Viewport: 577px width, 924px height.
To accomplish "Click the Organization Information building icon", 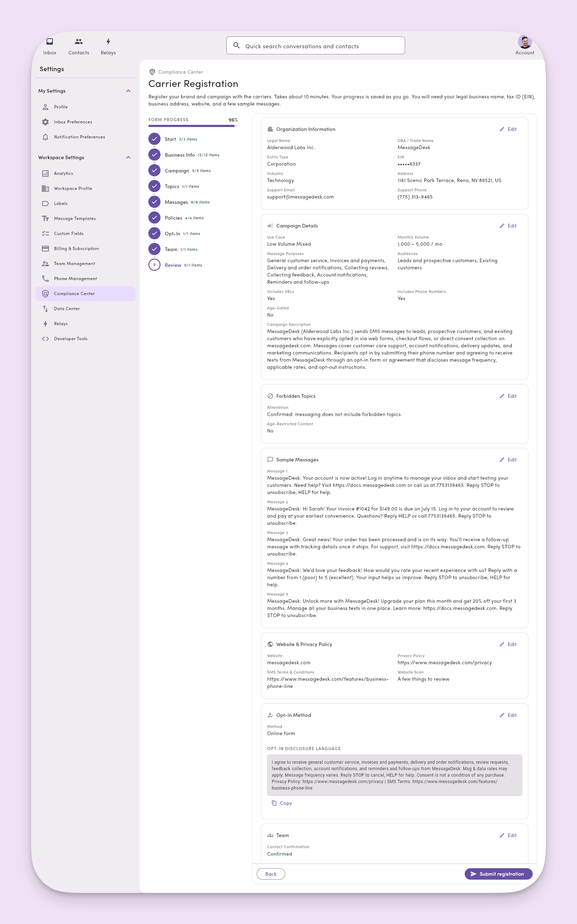I will (x=270, y=129).
